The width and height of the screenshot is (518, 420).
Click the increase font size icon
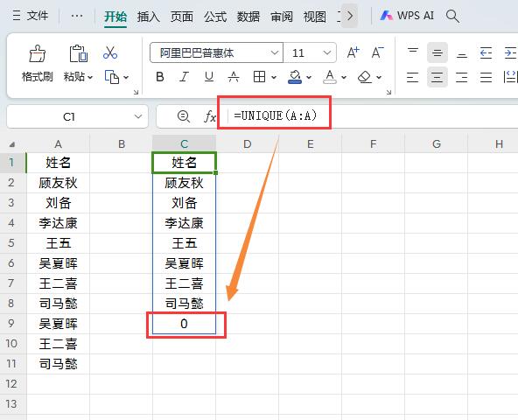pyautogui.click(x=353, y=52)
